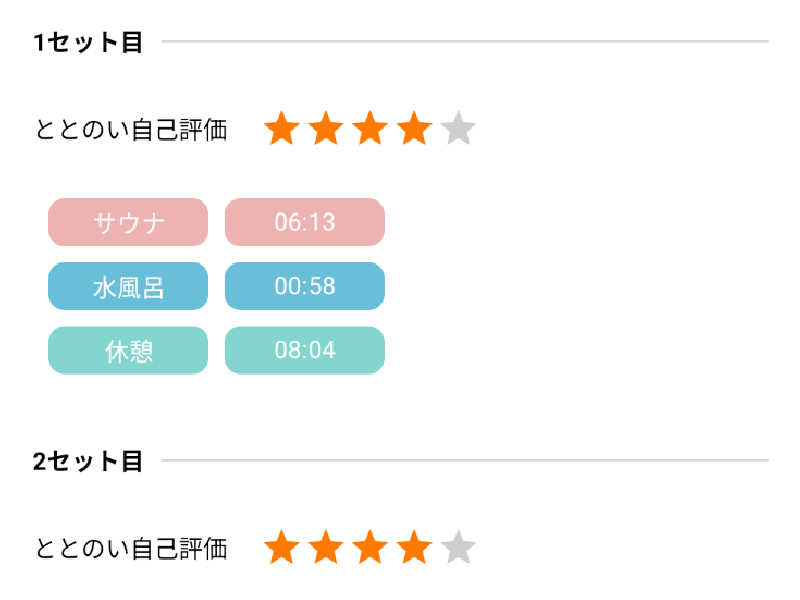The width and height of the screenshot is (800, 600).
Task: Click third star in 1セット目 rating
Action: click(370, 130)
